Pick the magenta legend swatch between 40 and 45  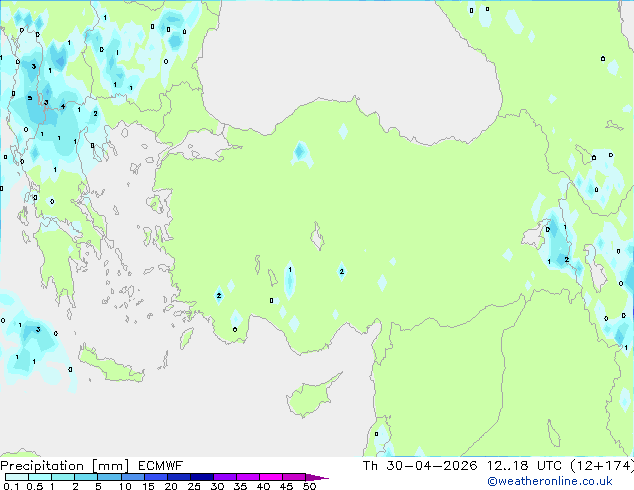[271, 477]
